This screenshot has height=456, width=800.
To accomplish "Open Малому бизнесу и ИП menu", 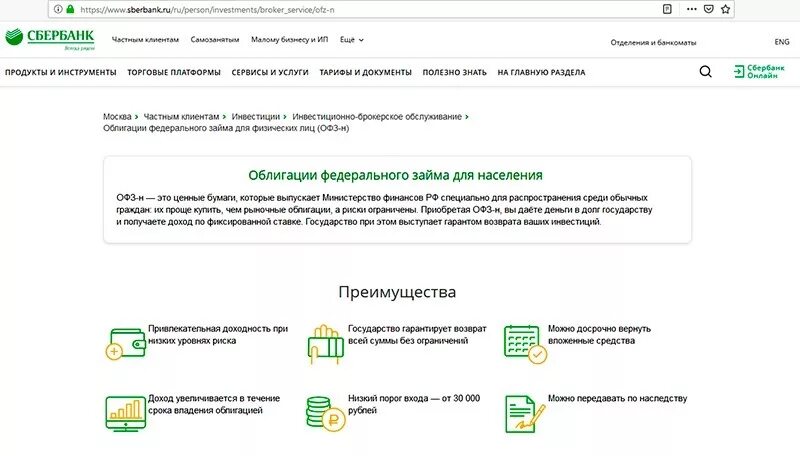I will [x=289, y=40].
